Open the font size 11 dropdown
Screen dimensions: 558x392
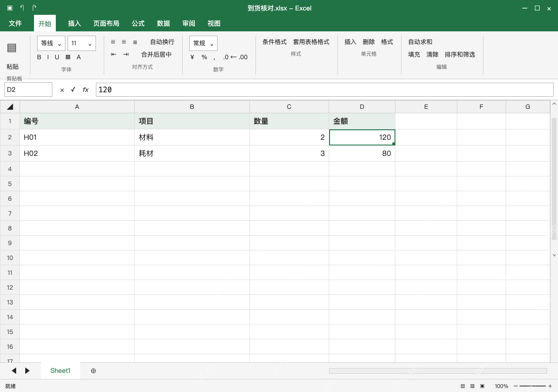[82, 43]
